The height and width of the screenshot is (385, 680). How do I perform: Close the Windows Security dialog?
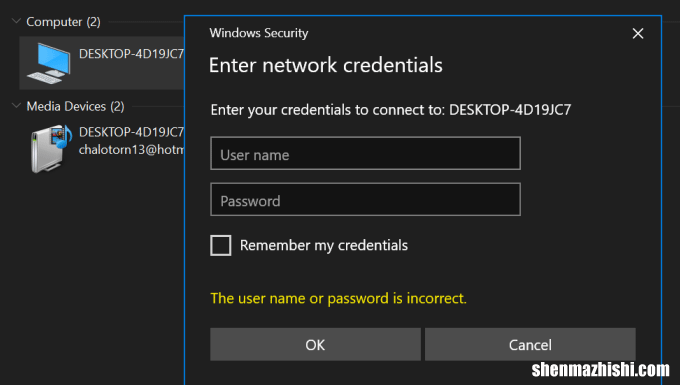click(638, 33)
